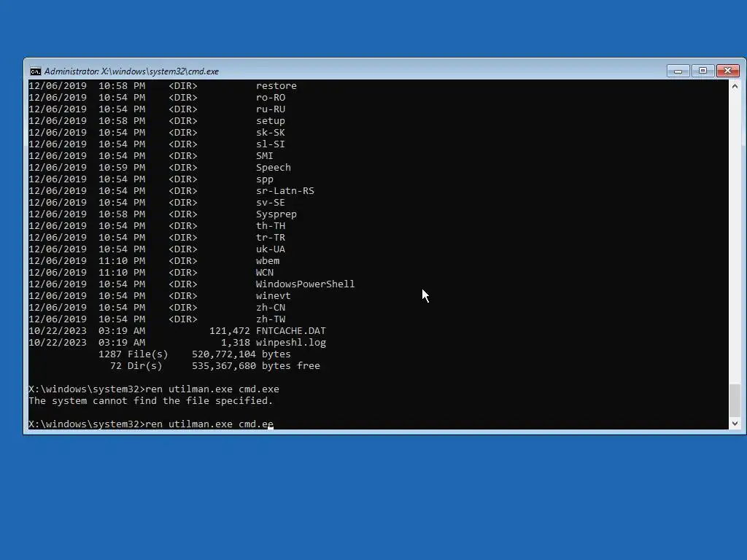This screenshot has height=560, width=747.
Task: Click the 'tr-TR' directory name
Action: click(x=271, y=237)
